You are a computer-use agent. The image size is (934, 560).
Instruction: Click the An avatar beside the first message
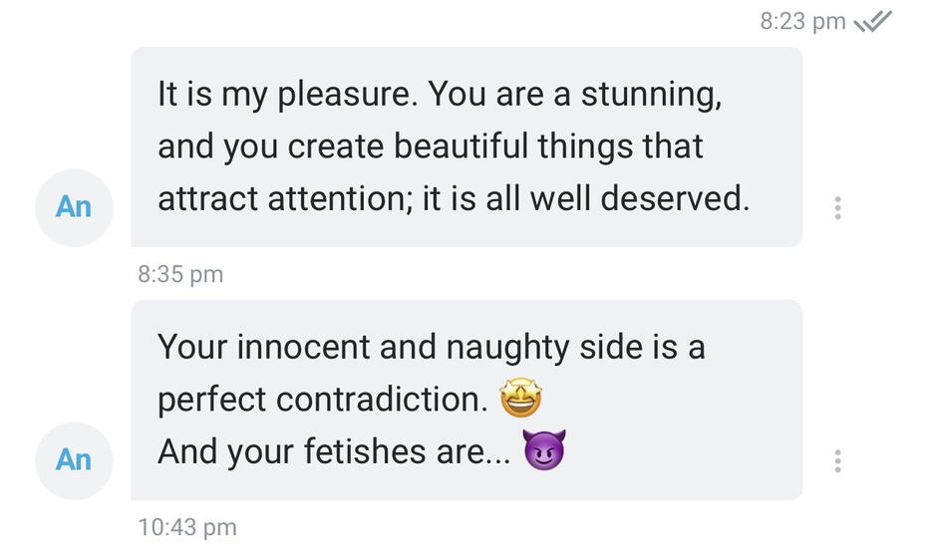pyautogui.click(x=74, y=207)
